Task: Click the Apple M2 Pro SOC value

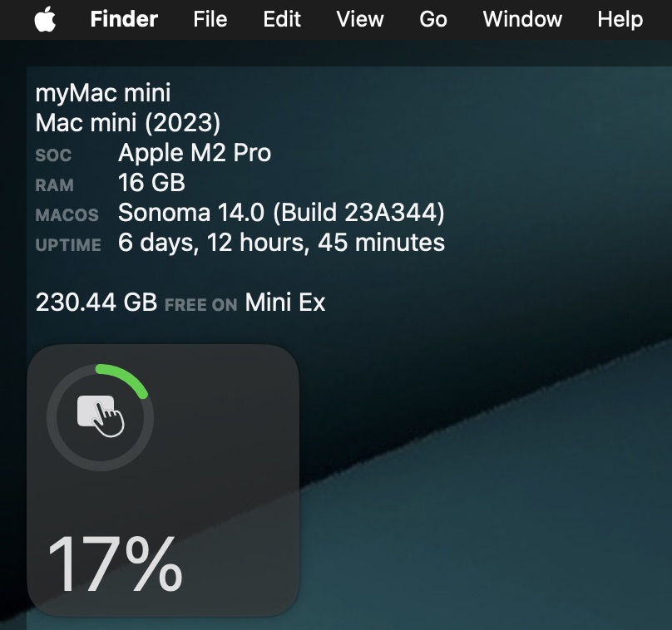Action: (x=195, y=153)
